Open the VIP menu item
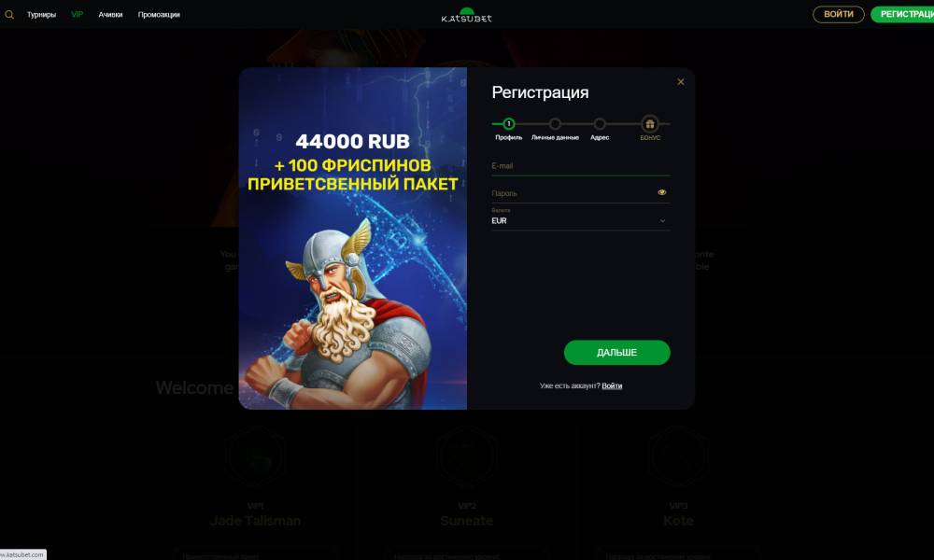 tap(78, 14)
